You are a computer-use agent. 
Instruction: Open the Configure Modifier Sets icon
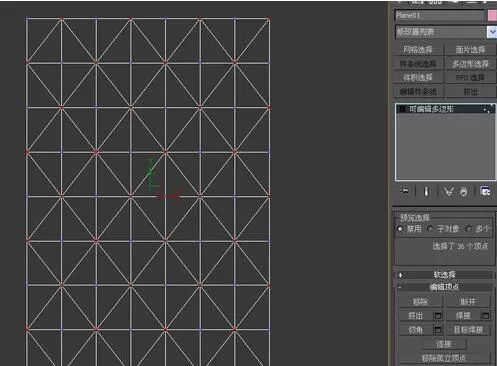click(x=485, y=191)
